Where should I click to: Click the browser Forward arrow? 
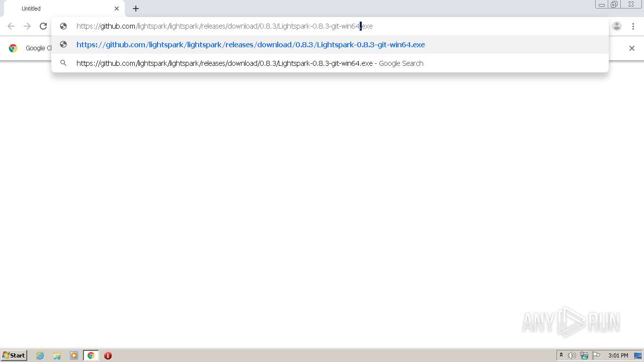coord(27,26)
